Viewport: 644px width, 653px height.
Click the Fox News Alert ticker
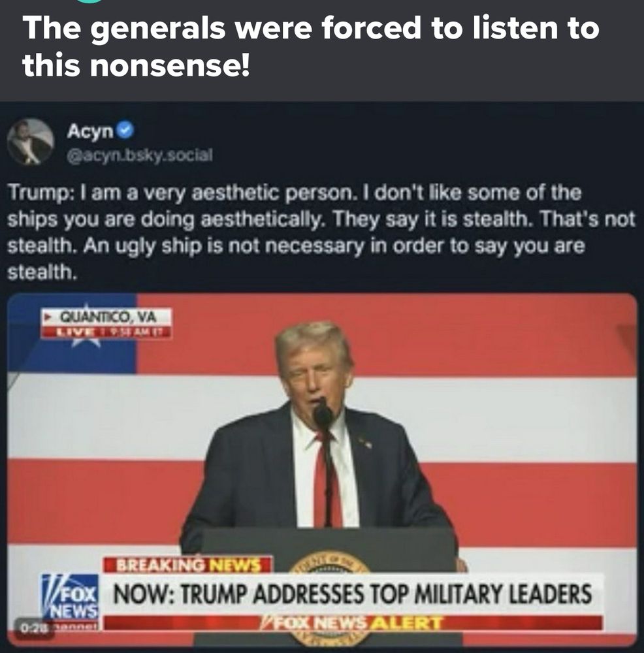[x=353, y=623]
